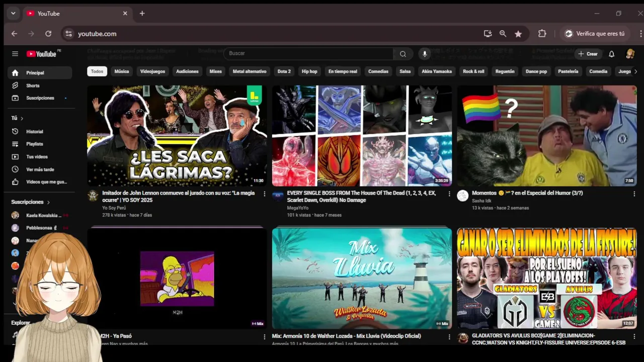Open a new browser tab with plus
Viewport: 644px width, 362px height.
[x=142, y=14]
